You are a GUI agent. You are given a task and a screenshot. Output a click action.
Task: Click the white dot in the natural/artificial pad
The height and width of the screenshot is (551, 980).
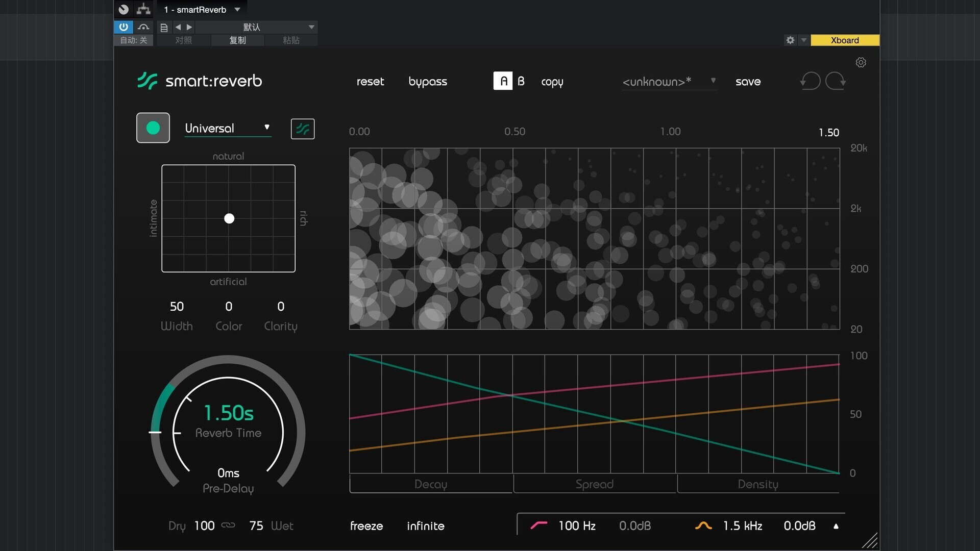pyautogui.click(x=229, y=218)
